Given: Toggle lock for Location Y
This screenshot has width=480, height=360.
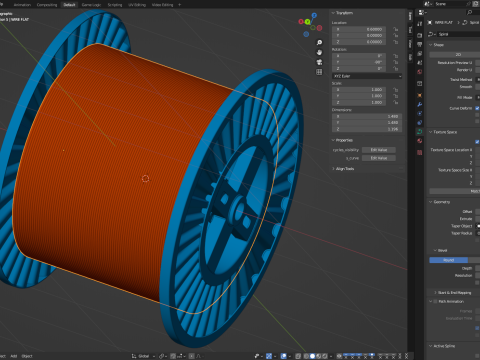Looking at the screenshot, I should tap(396, 36).
